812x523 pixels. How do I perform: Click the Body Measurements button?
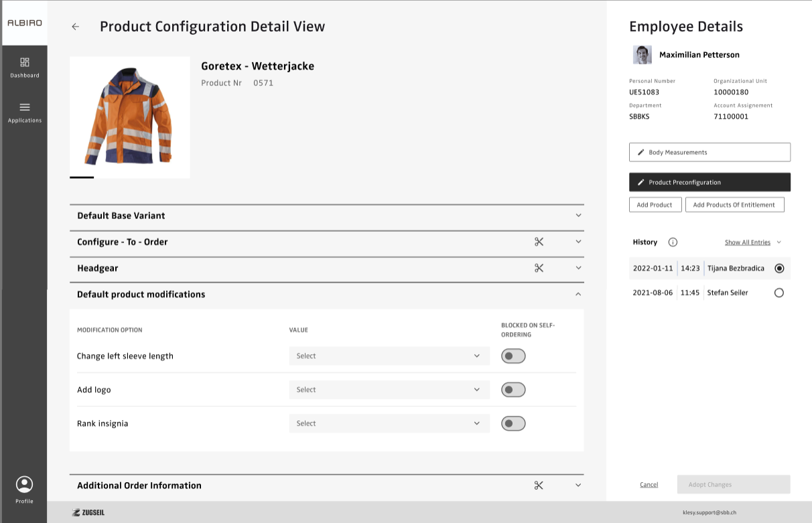[709, 152]
